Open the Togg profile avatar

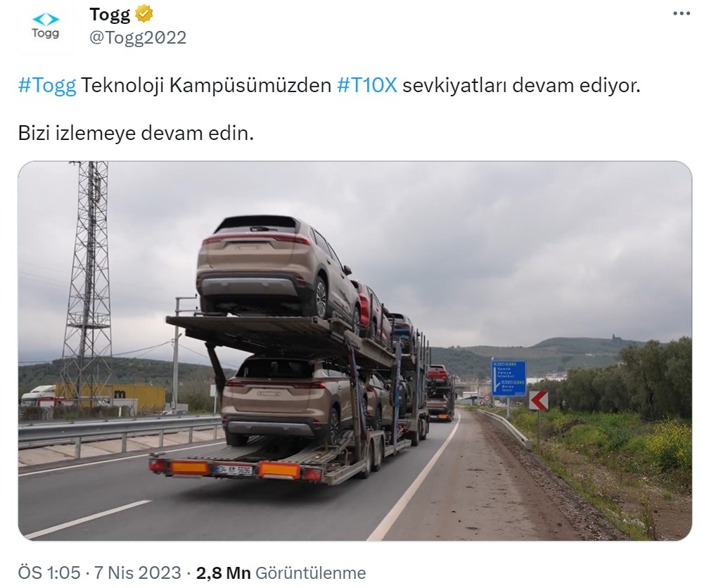click(45, 27)
